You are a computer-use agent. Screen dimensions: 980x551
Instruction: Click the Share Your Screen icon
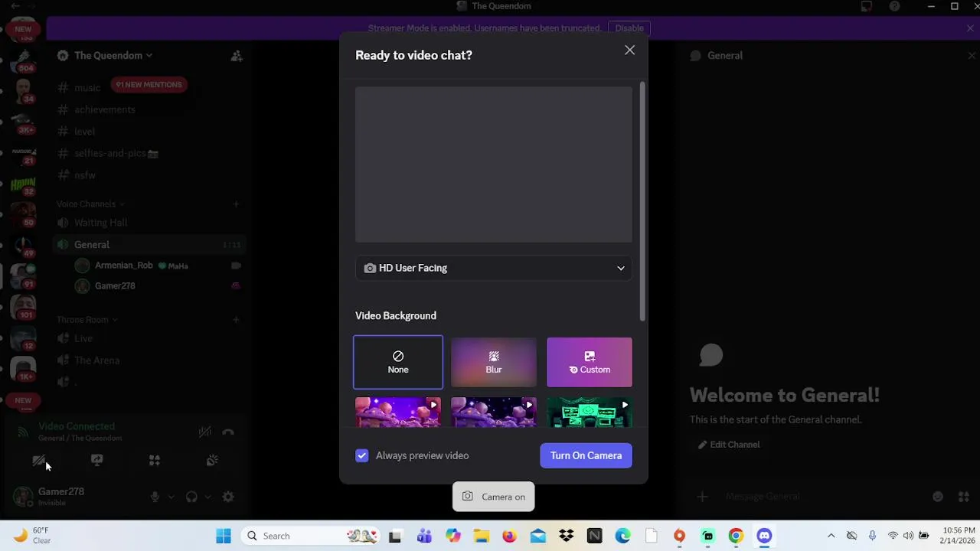[96, 461]
